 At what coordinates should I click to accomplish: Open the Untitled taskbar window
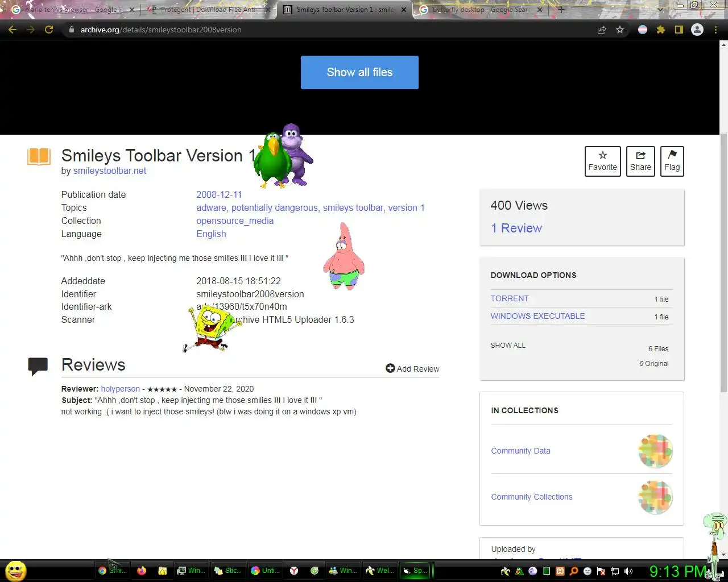pos(265,571)
